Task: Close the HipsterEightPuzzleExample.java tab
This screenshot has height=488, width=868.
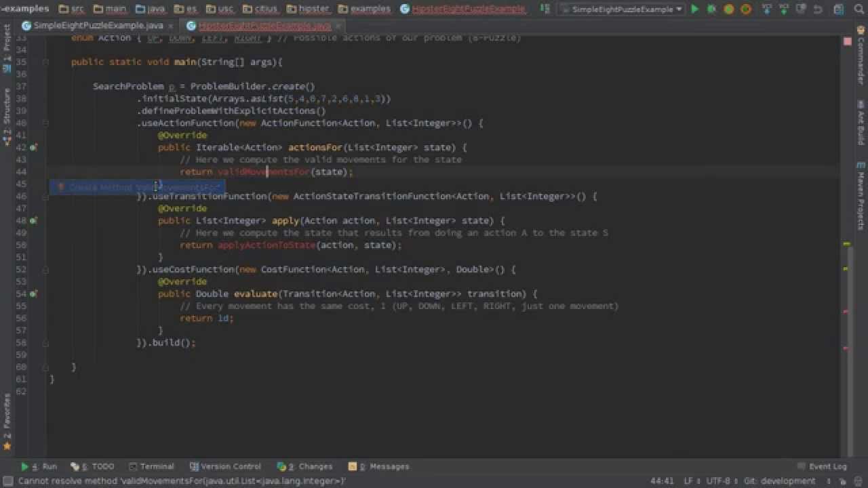Action: point(338,26)
